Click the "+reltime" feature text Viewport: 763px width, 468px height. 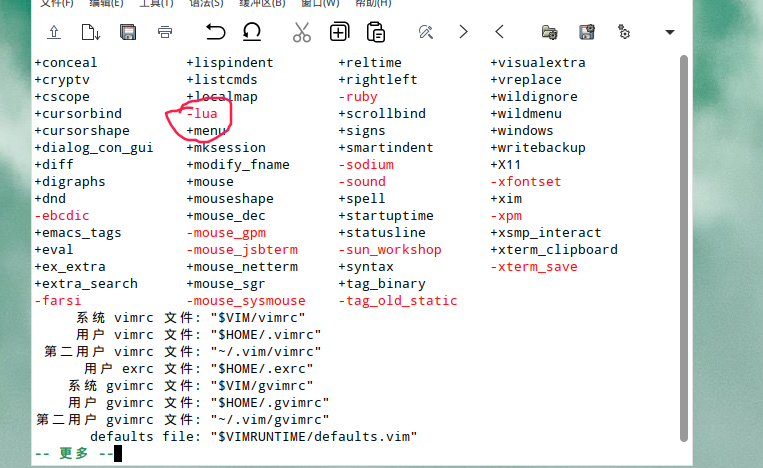pos(370,63)
